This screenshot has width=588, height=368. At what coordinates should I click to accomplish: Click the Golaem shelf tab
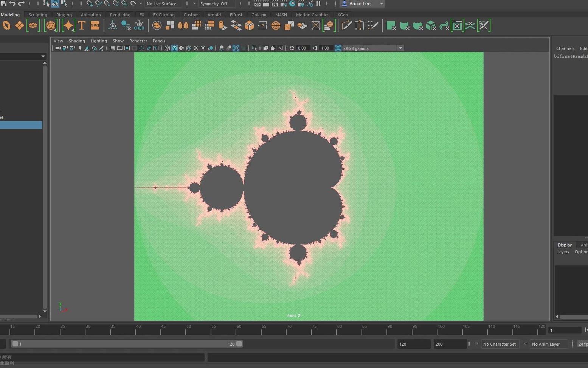coord(259,15)
